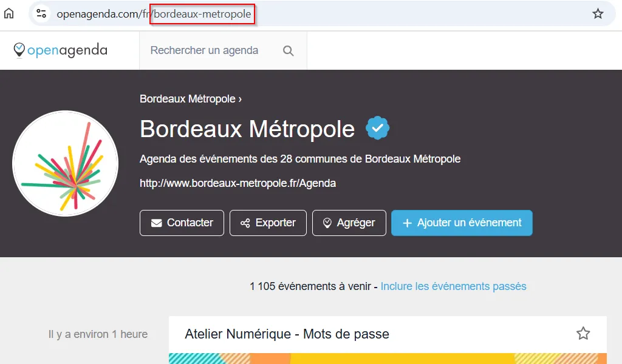Open site information icon in address bar
Screen dimensions: 622x364
coord(41,13)
